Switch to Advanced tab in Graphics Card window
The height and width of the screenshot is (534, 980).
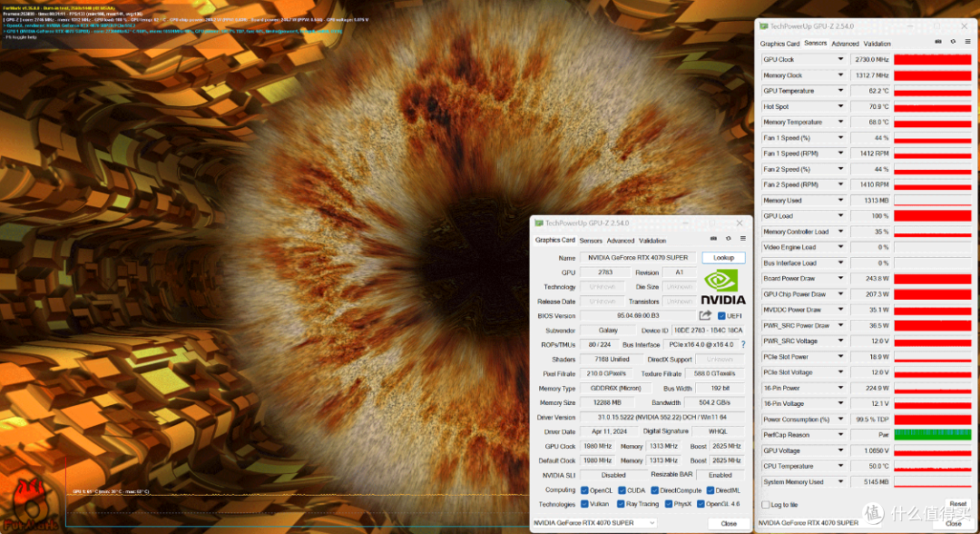pos(620,241)
